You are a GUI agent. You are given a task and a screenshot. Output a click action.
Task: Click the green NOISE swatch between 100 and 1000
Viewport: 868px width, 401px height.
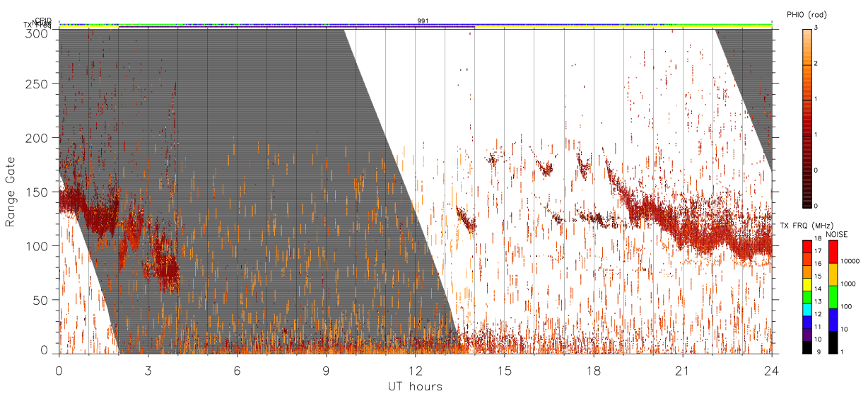click(x=833, y=297)
